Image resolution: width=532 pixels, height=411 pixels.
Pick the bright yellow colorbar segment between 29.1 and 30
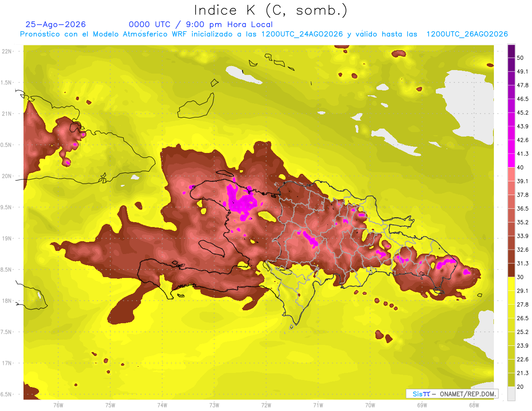tap(511, 284)
